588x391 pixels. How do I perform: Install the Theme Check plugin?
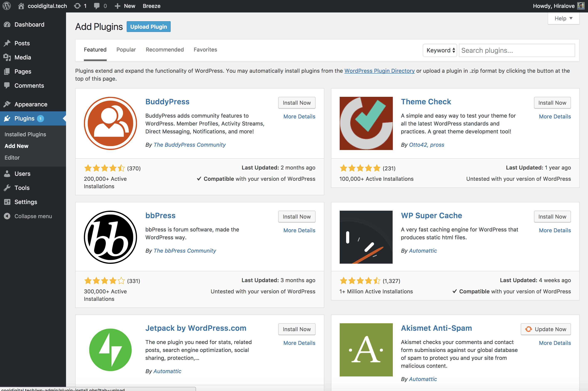(x=552, y=103)
